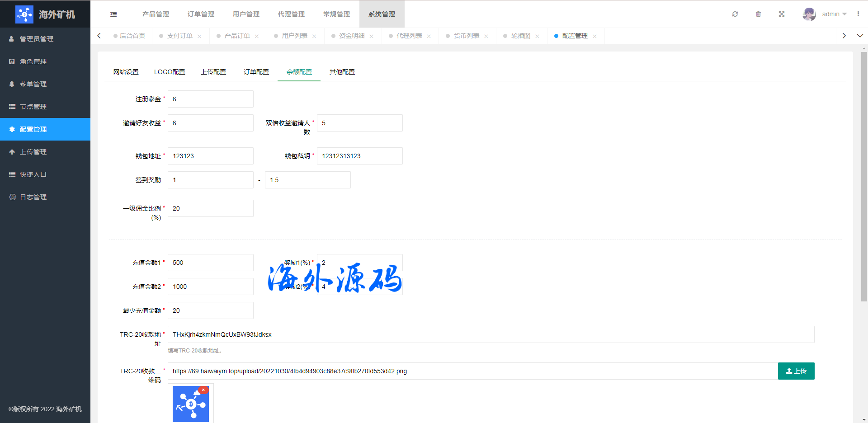This screenshot has height=423, width=868.
Task: Click the trash clear-cache icon
Action: (758, 14)
